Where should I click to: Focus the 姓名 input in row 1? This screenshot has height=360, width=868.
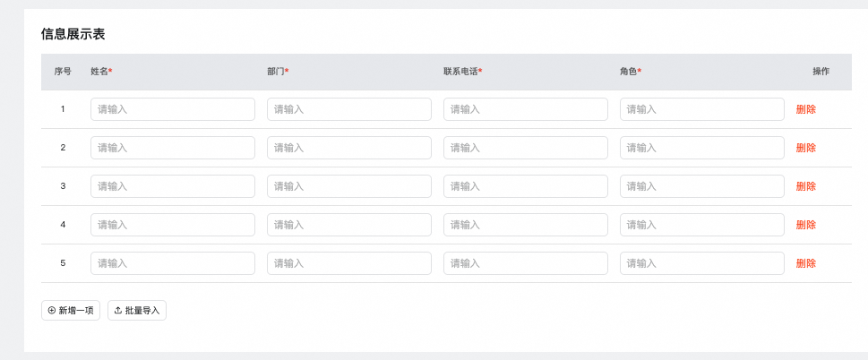tap(173, 109)
